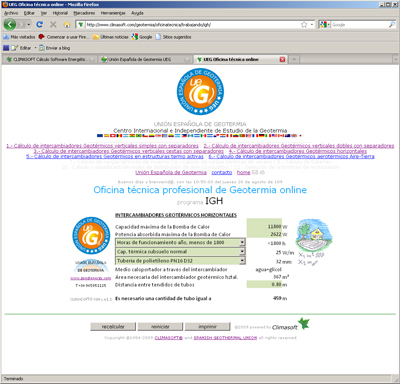Edit Distancia entre tendidos de tubos field
This screenshot has width=400, height=384.
click(x=264, y=284)
